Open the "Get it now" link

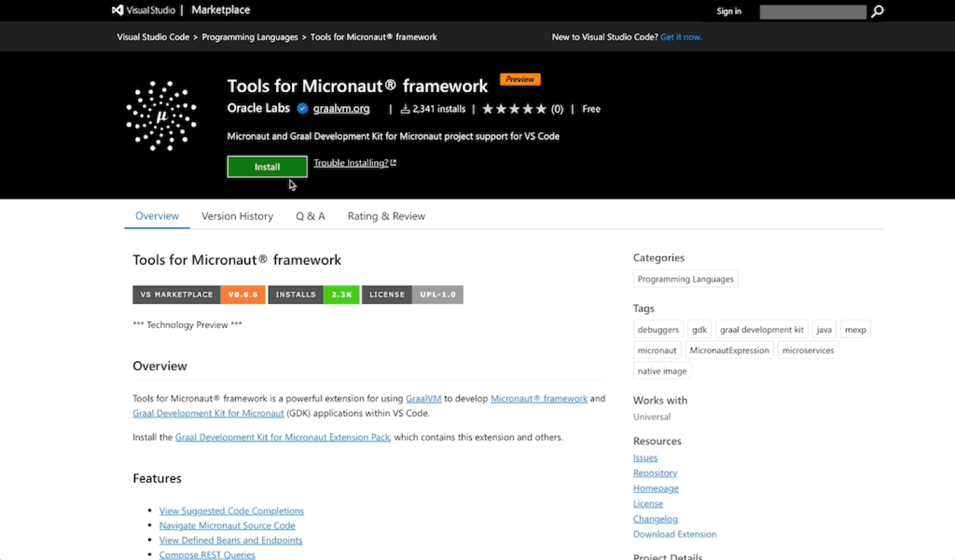681,37
